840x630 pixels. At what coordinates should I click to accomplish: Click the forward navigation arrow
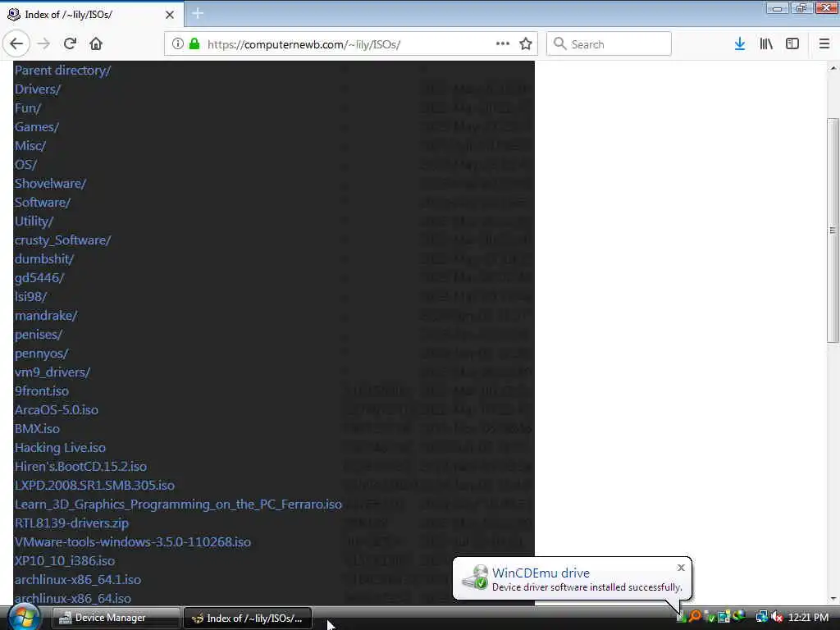44,44
